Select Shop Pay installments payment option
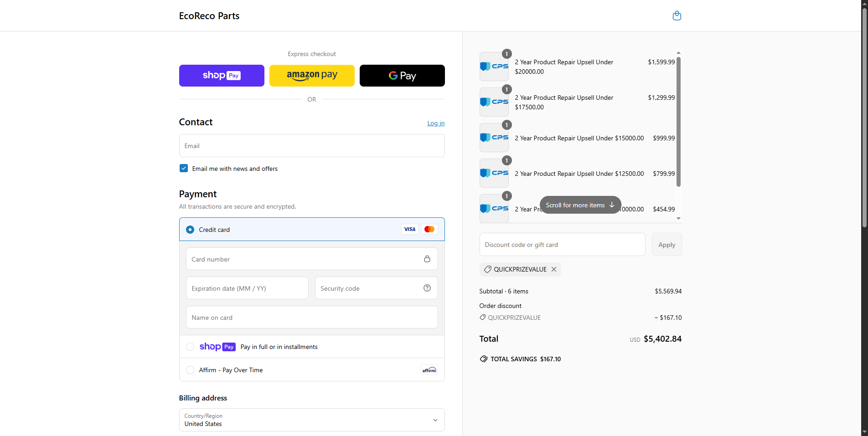Viewport: 868px width, 436px height. [x=190, y=347]
